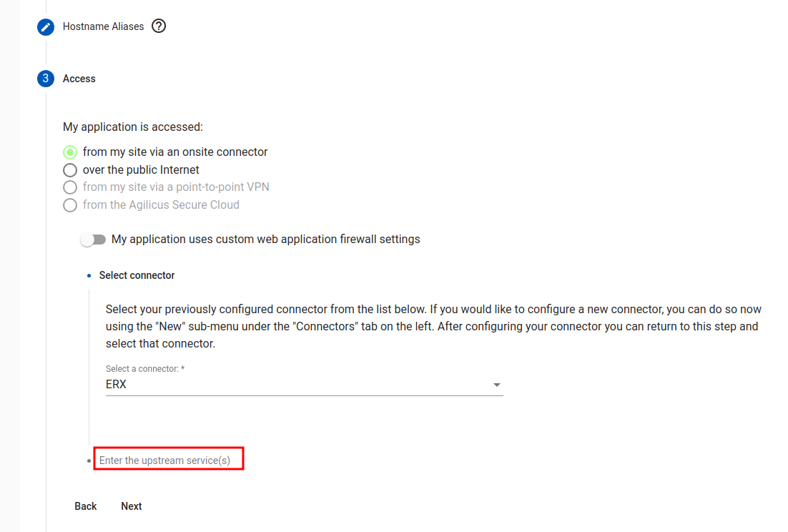Click the step 3 number circle
The height and width of the screenshot is (532, 788).
46,79
